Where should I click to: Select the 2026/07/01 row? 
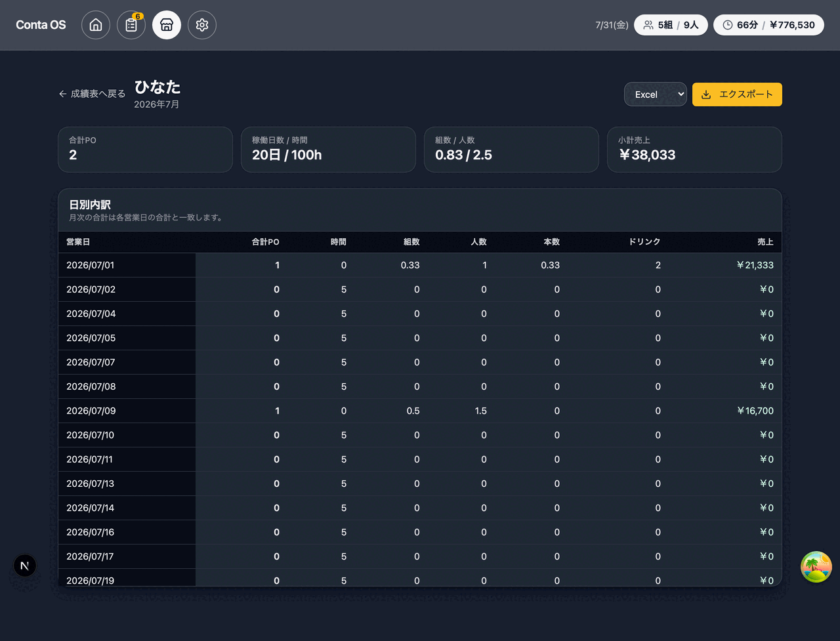coord(420,265)
